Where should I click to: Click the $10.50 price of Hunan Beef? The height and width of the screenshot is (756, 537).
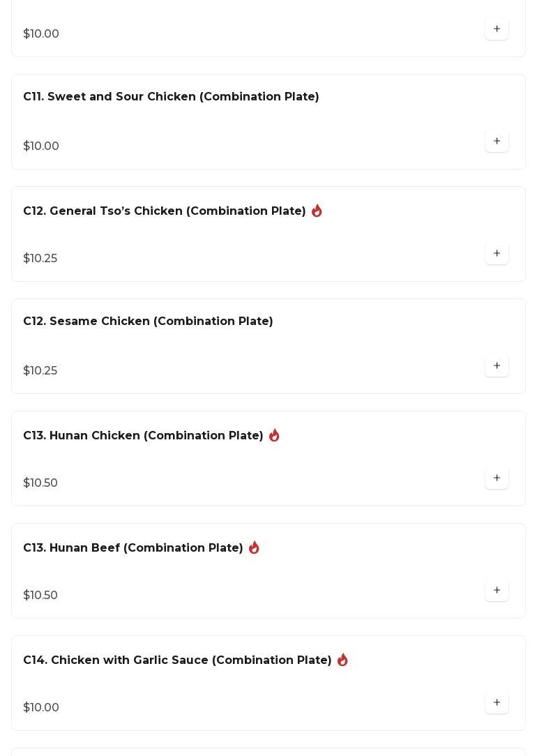[40, 596]
